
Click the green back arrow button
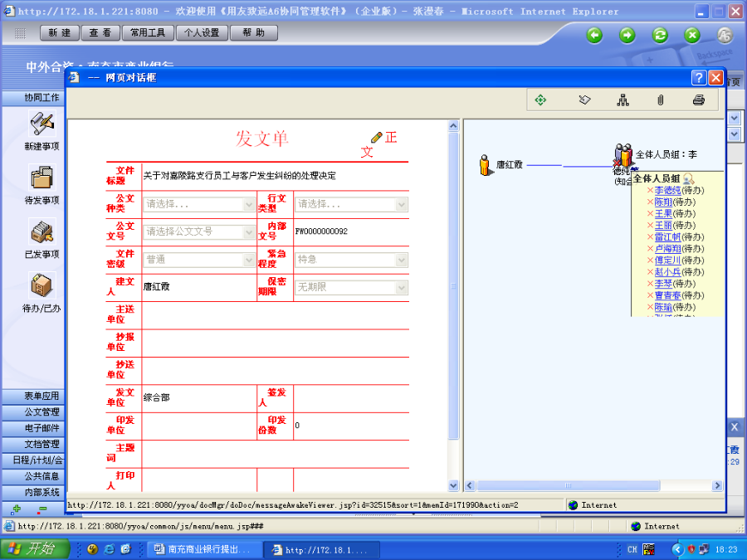(594, 35)
